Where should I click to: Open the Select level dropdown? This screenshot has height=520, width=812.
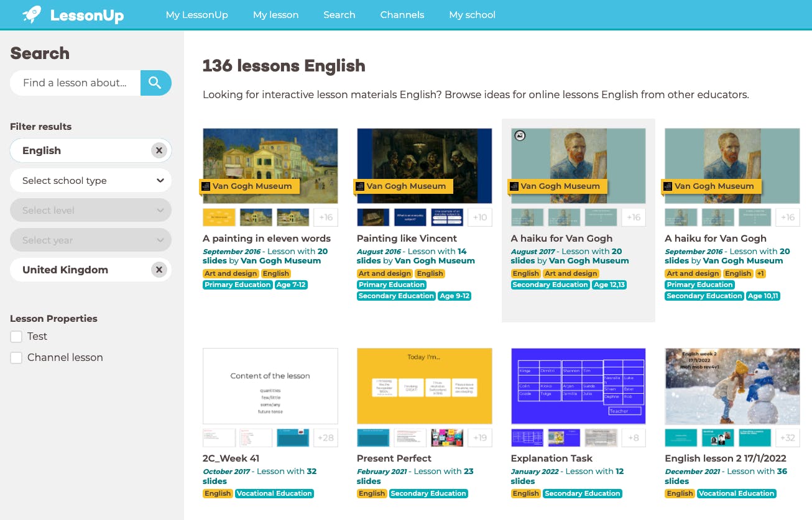point(91,210)
